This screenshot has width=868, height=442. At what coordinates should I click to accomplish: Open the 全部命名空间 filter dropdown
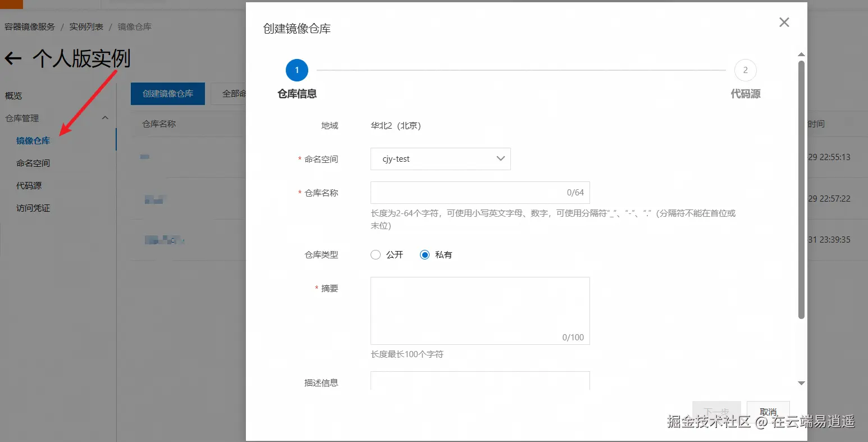click(229, 94)
